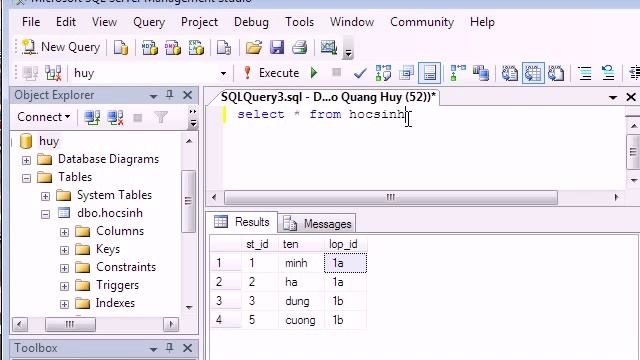Open the Community menu

tap(422, 22)
